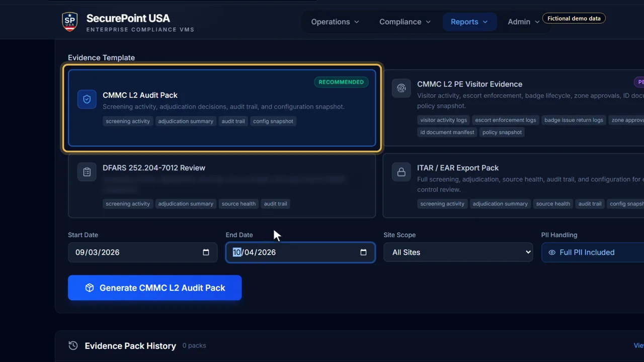The image size is (644, 362).
Task: Click the SecurePoint USA shield logo
Action: coord(70,22)
